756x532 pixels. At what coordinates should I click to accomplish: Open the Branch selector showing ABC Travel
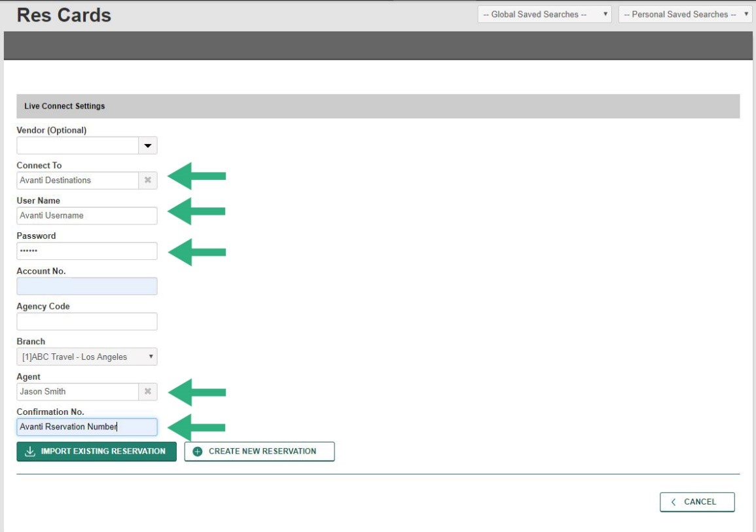coord(85,356)
